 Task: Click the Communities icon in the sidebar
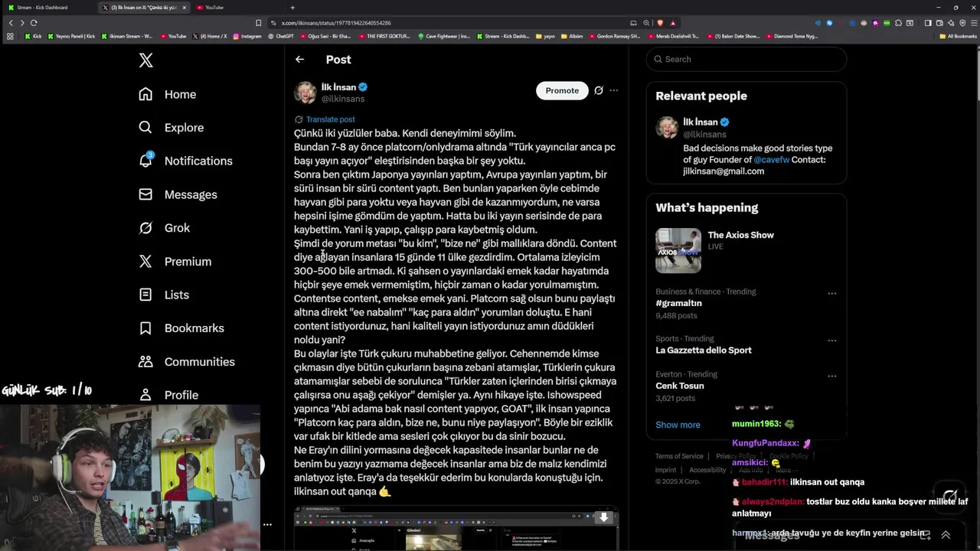coord(145,361)
